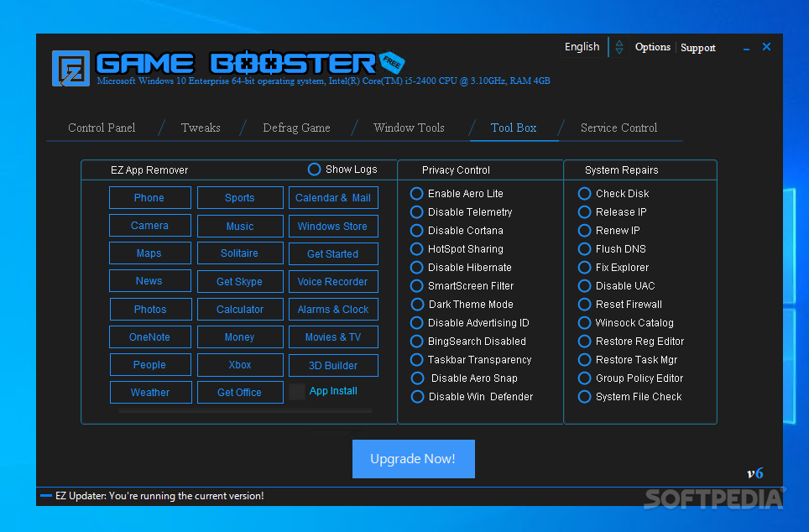The height and width of the screenshot is (532, 809).
Task: Select Disable Hibernate
Action: tap(416, 268)
